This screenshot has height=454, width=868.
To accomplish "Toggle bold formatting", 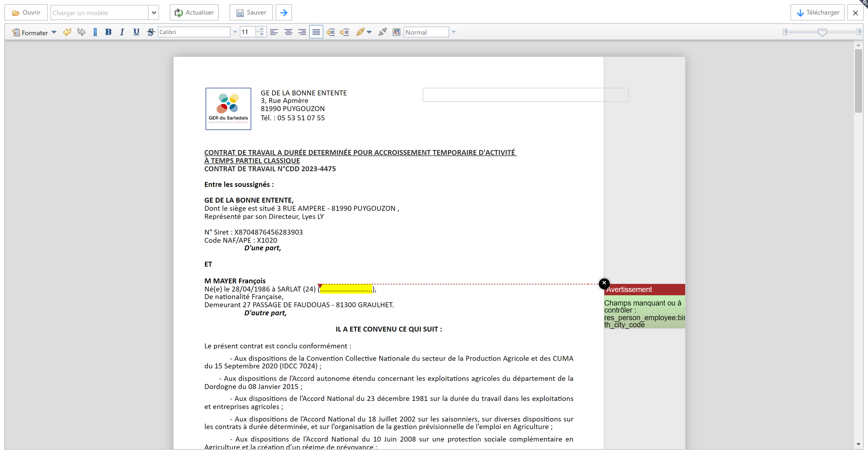I will pos(108,32).
